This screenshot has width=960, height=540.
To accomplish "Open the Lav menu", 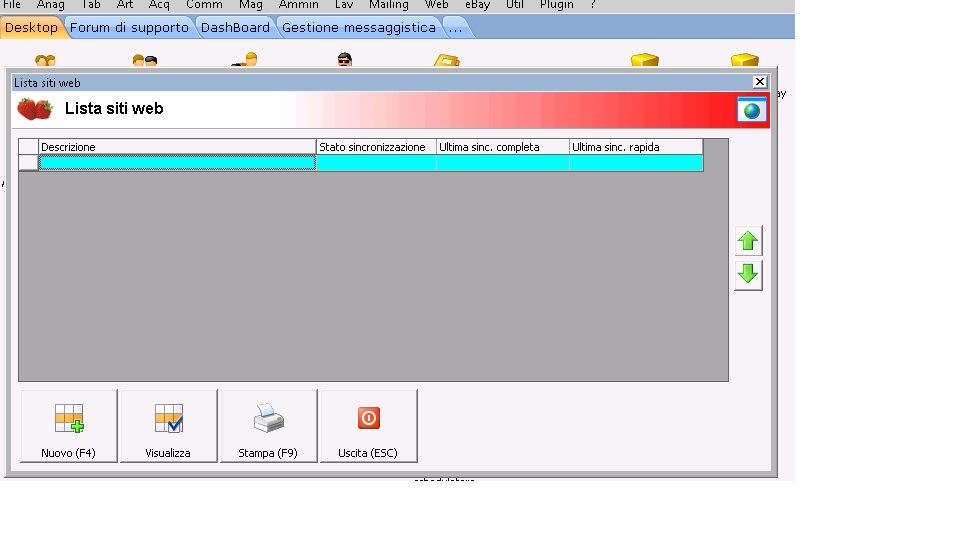I will coord(343,5).
